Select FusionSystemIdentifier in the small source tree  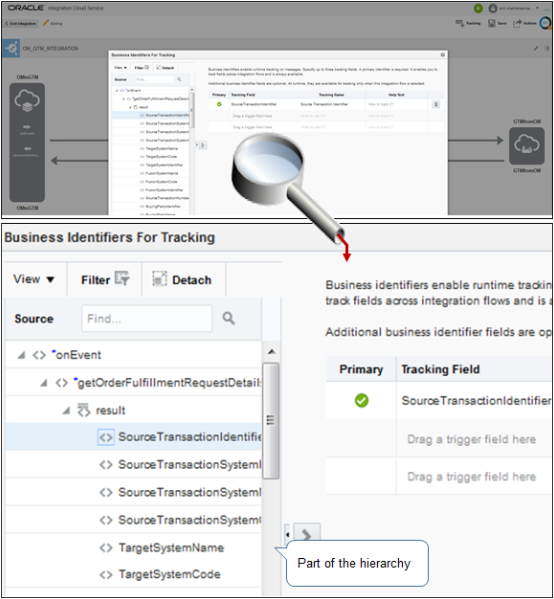(x=164, y=190)
